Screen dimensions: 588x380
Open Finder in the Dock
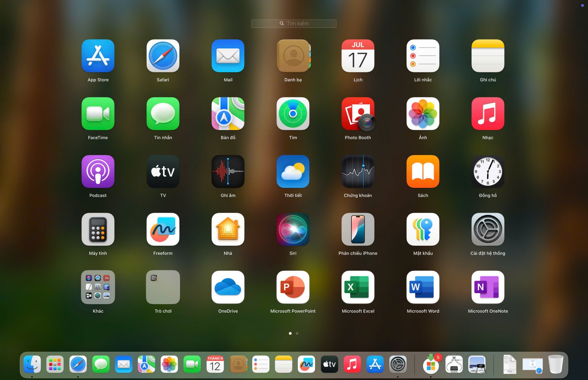(32, 364)
